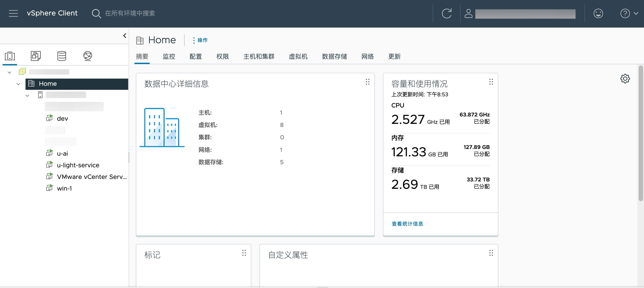Viewport: 644px width, 288px height.
Task: Open the 操作 actions menu
Action: [x=200, y=40]
